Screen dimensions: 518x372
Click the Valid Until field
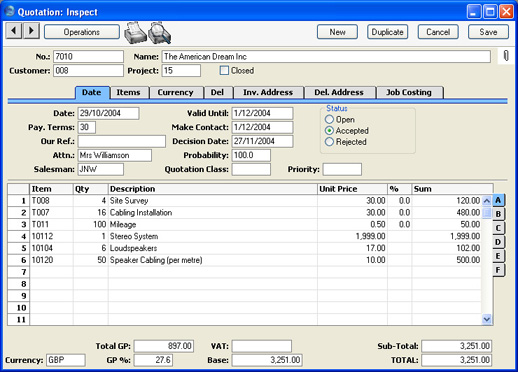pos(262,113)
